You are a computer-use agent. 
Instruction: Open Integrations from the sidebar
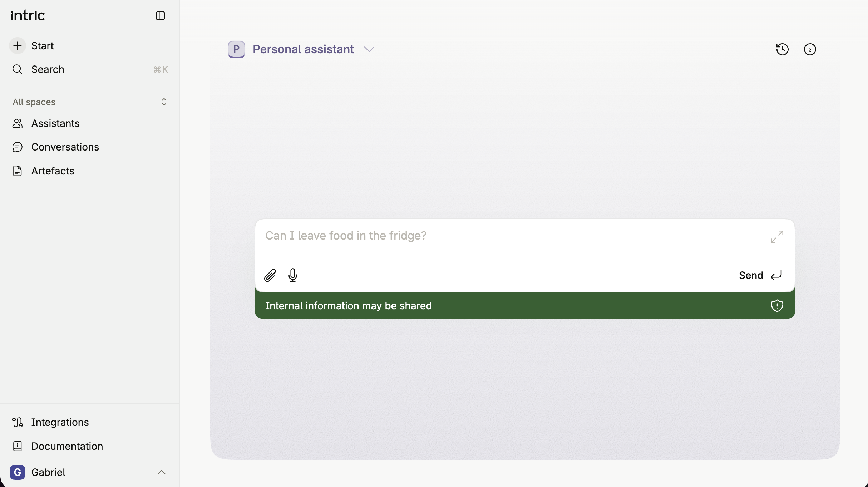coord(60,422)
